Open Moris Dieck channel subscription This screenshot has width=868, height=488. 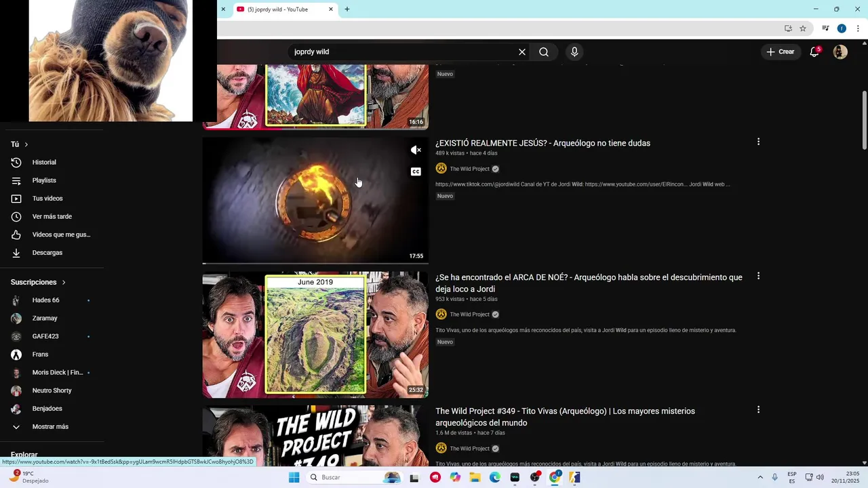tap(58, 373)
